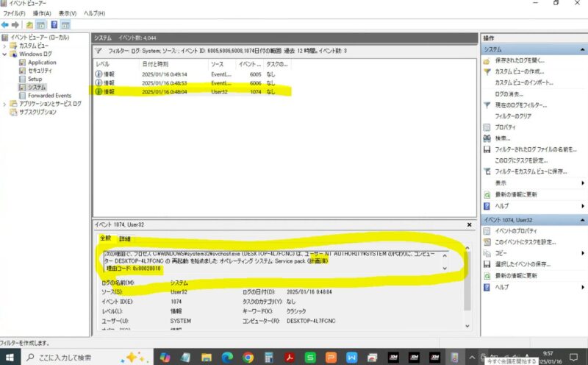This screenshot has height=365, width=588.
Task: Open the 表示 submenu arrow in actions pane
Action: tap(583, 183)
